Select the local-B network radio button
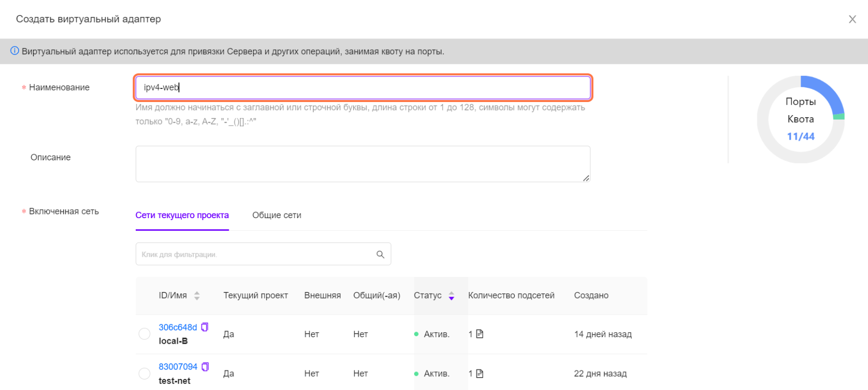 click(x=144, y=334)
